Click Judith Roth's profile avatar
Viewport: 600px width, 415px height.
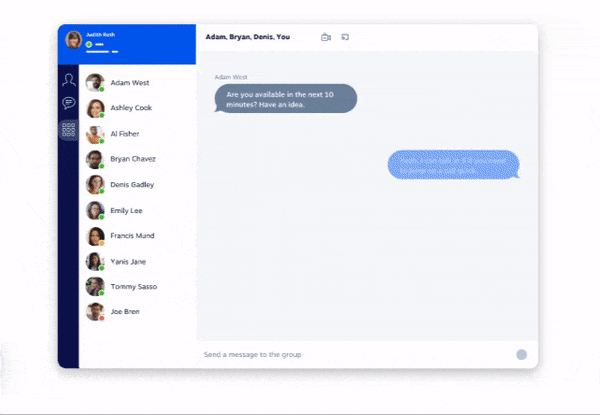(73, 40)
